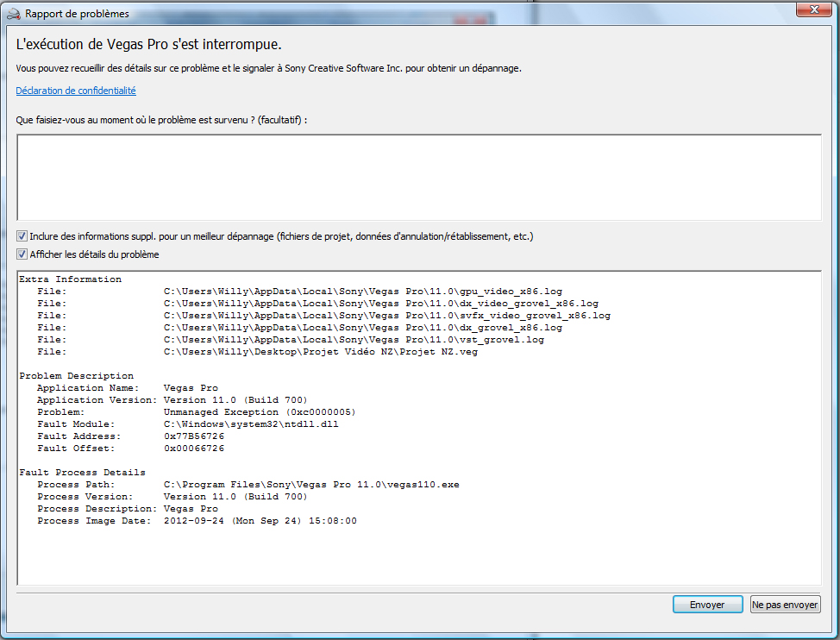Select the vst_grovel.log file line

291,340
